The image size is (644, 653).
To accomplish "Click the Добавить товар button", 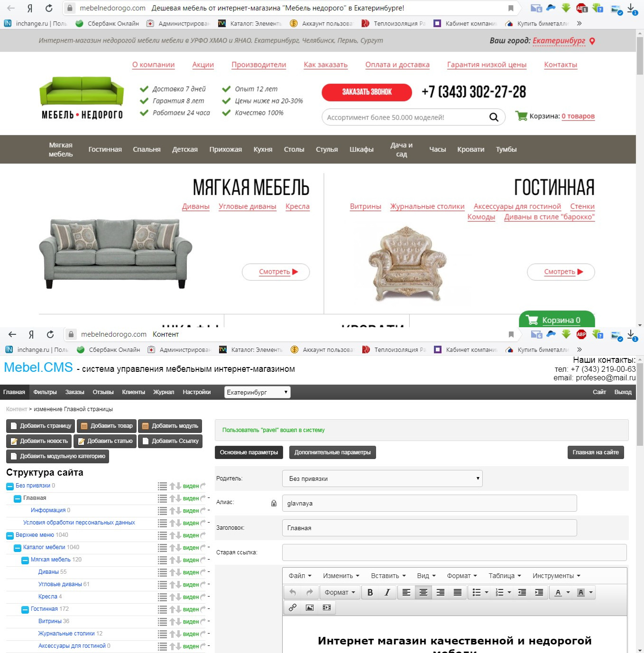I will pyautogui.click(x=107, y=426).
